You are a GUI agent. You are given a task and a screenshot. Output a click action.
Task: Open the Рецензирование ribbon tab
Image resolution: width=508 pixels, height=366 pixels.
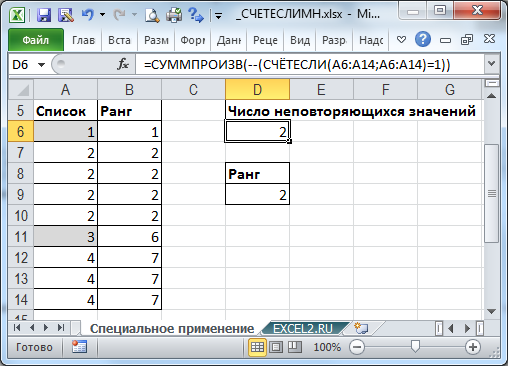click(x=265, y=40)
